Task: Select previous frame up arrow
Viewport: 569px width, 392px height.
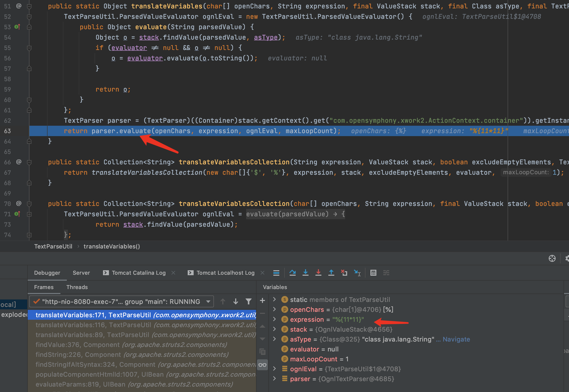Action: 223,301
